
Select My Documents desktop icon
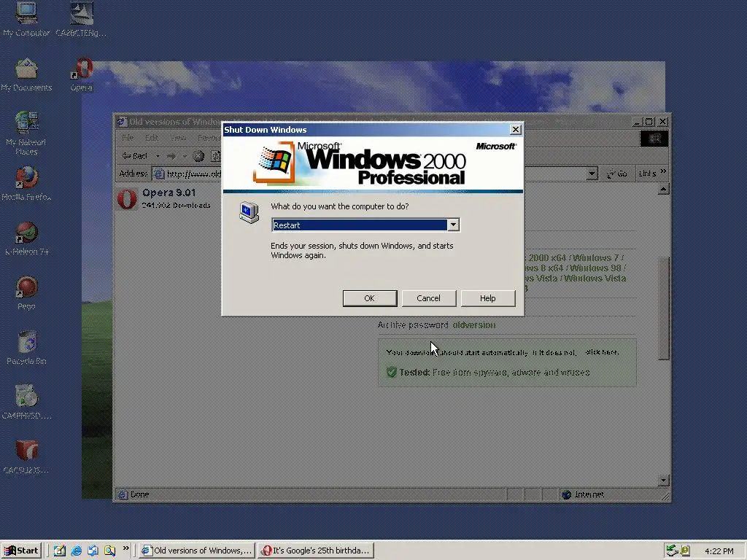click(x=26, y=75)
